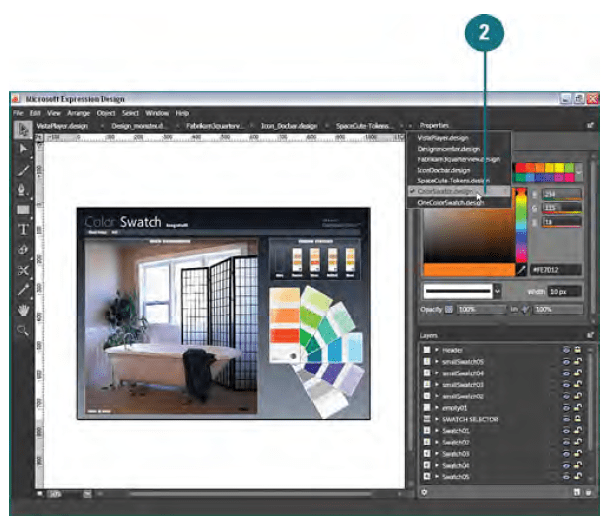Click the orange current color preview bar
This screenshot has height=524, width=608.
click(x=469, y=270)
